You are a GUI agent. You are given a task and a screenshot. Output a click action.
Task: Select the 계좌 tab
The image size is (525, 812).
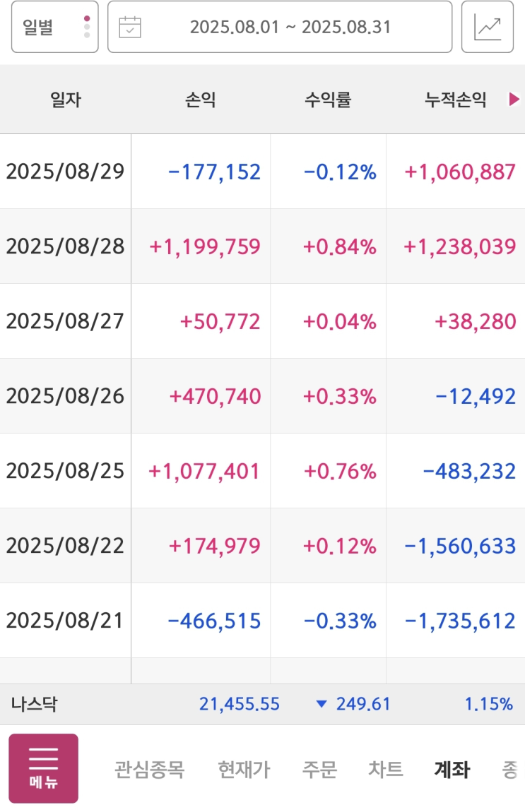(x=452, y=769)
